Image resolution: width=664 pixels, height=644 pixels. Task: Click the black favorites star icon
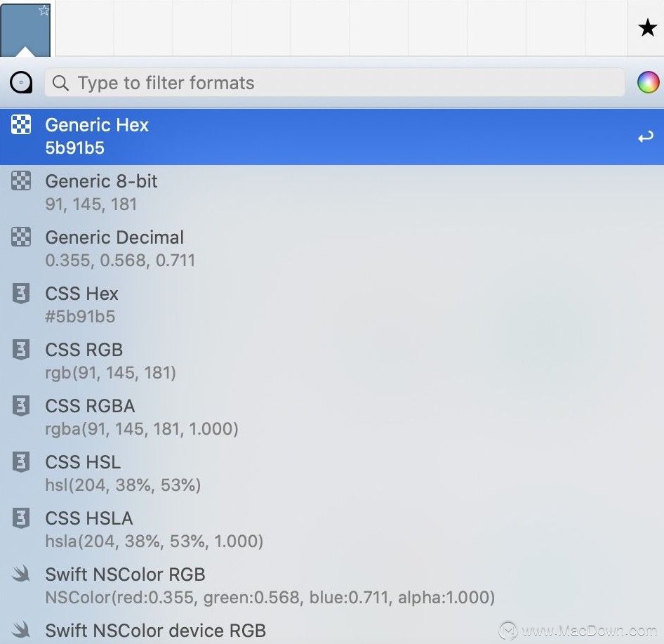(x=647, y=28)
